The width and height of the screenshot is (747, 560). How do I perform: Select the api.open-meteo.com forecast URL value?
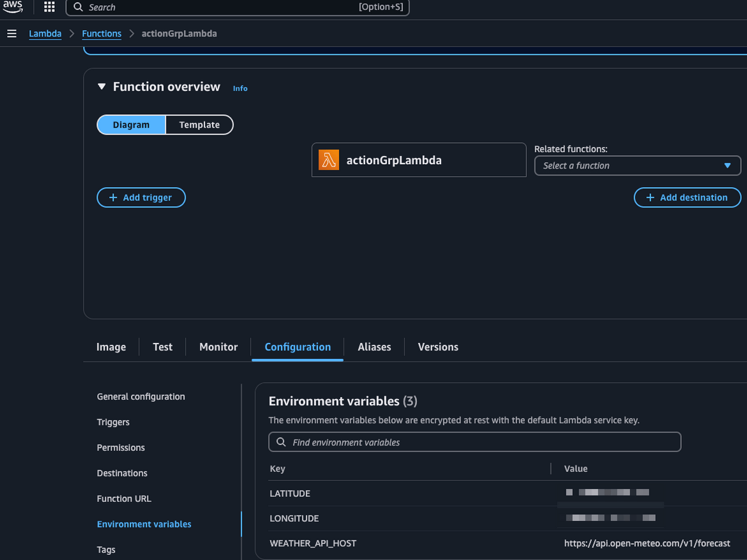click(647, 543)
